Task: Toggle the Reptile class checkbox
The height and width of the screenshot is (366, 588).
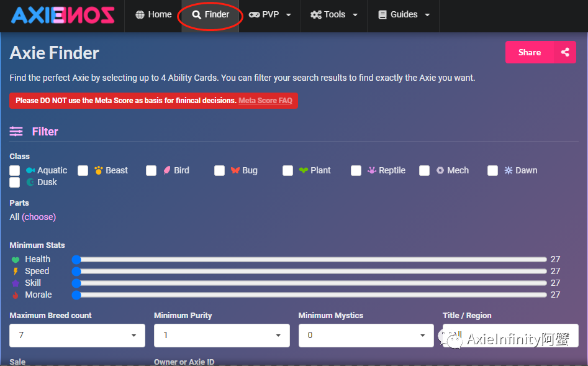Action: click(356, 170)
